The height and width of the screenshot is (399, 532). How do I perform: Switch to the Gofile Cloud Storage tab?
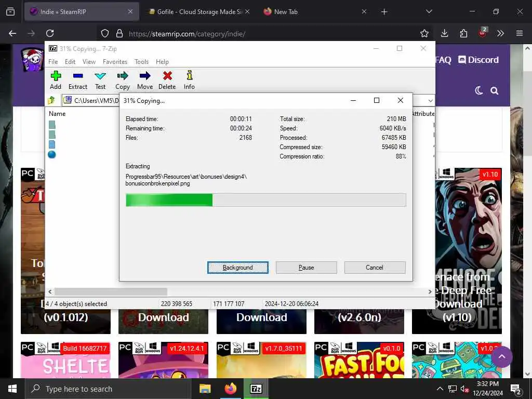tap(199, 11)
